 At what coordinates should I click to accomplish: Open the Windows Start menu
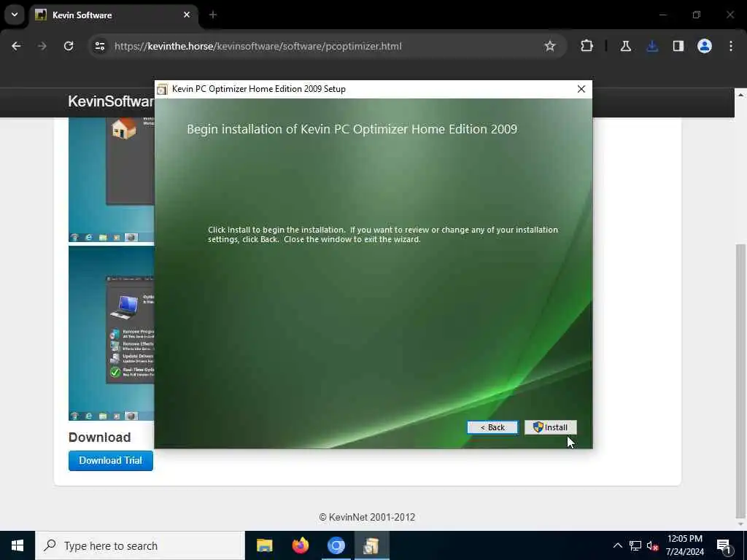tap(18, 545)
